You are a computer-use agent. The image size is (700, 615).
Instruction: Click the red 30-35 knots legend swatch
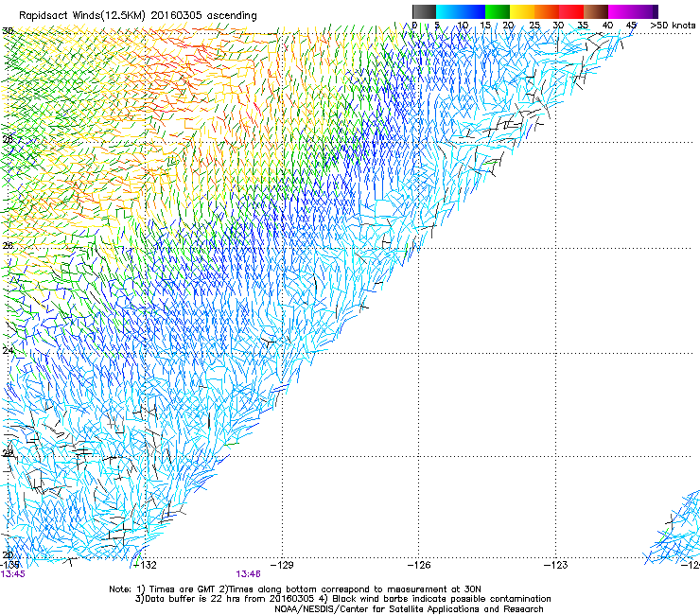tap(571, 11)
